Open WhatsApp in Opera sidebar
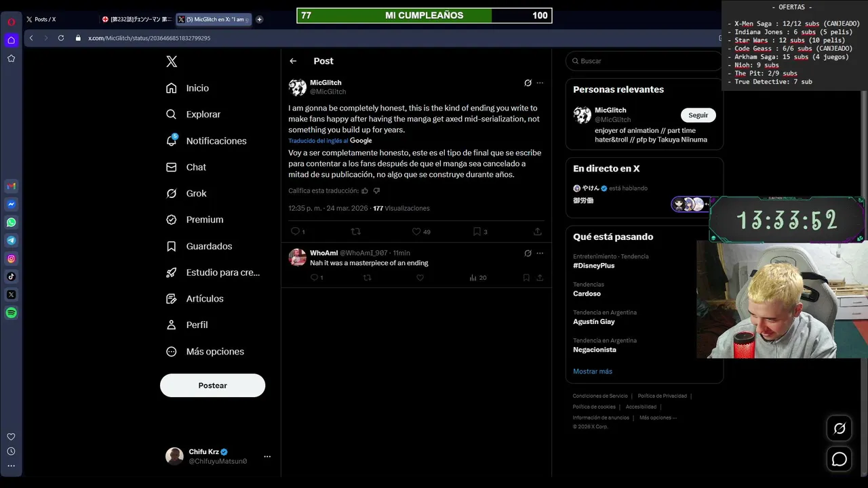Screen dimensions: 868x488 (12, 222)
